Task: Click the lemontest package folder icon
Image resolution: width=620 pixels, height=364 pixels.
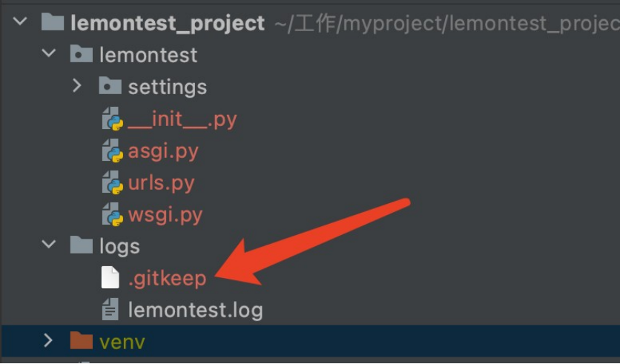Action: (x=82, y=53)
